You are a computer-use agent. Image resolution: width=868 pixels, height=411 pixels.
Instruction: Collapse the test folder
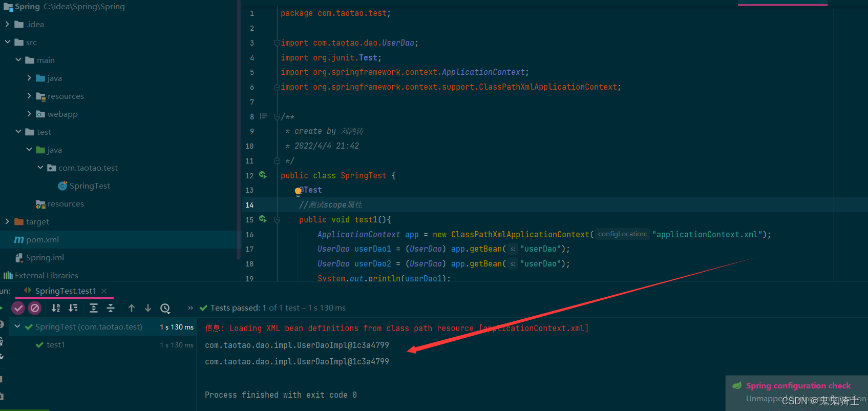(x=18, y=132)
